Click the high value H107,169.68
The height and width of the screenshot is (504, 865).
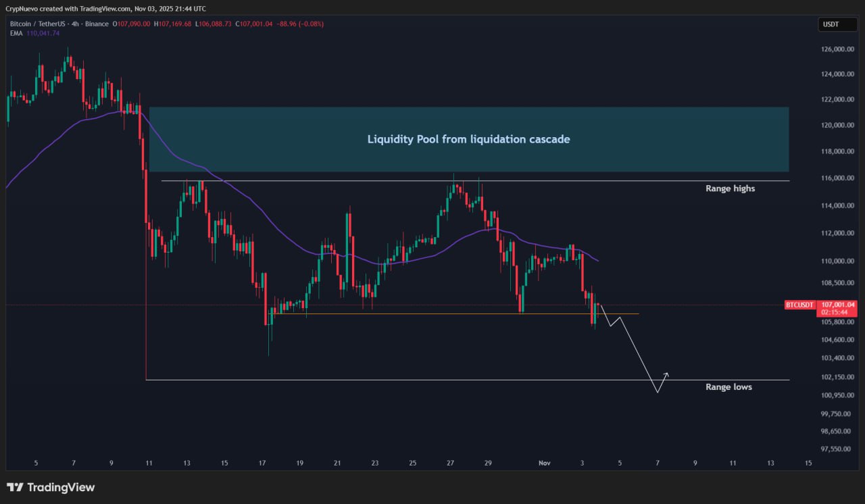tap(173, 24)
